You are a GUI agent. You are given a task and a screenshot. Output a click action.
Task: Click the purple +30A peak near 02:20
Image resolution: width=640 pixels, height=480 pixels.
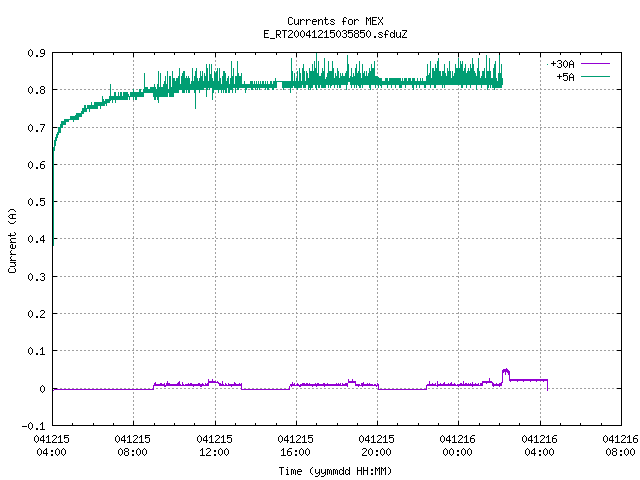tap(506, 371)
